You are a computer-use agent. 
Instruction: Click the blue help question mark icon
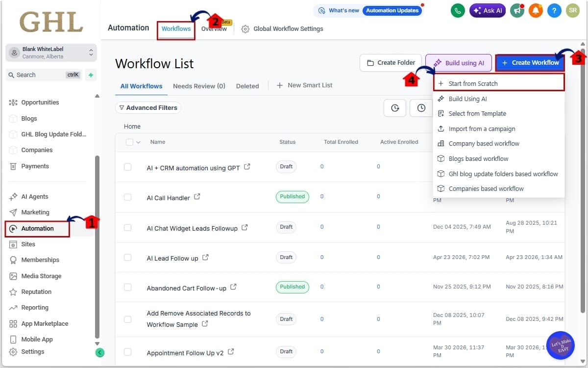pos(554,10)
